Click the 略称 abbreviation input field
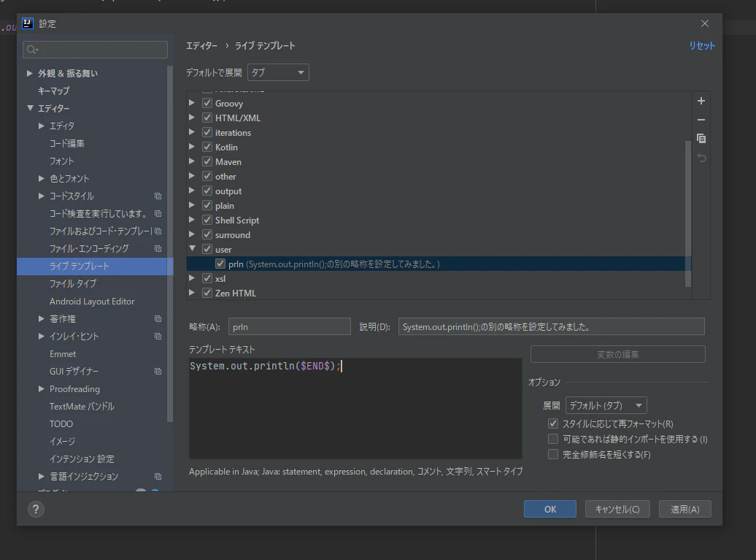Image resolution: width=756 pixels, height=560 pixels. coord(289,326)
